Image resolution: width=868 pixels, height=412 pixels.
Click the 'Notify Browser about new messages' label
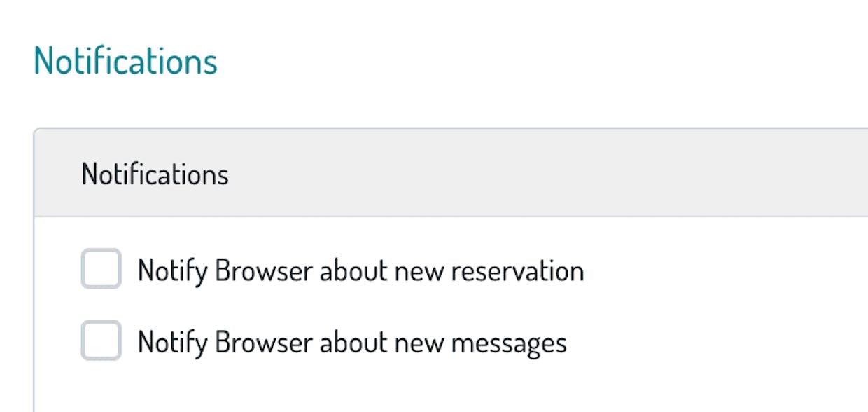pyautogui.click(x=352, y=343)
